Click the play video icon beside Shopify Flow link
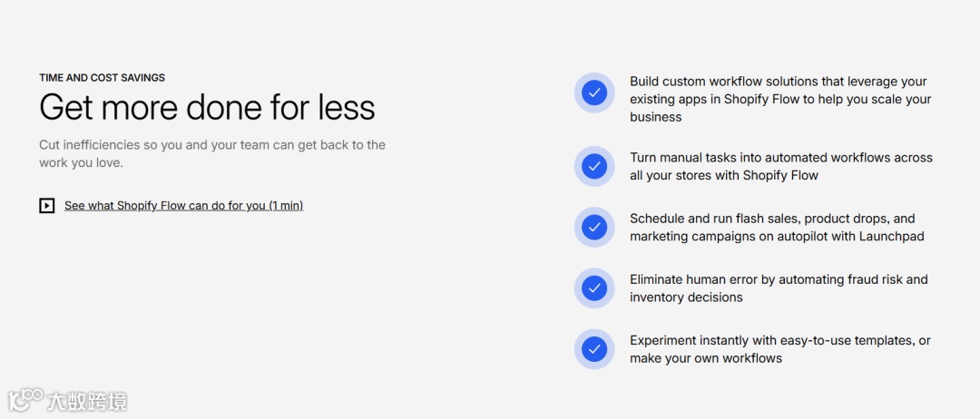This screenshot has width=980, height=419. click(47, 206)
